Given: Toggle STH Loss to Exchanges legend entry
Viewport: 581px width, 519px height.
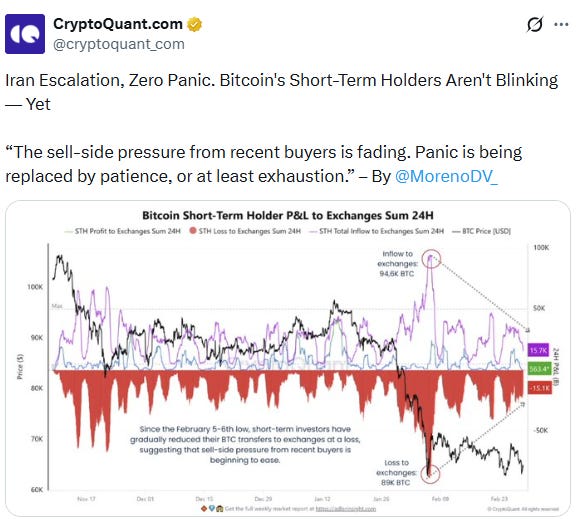Looking at the screenshot, I should [245, 231].
